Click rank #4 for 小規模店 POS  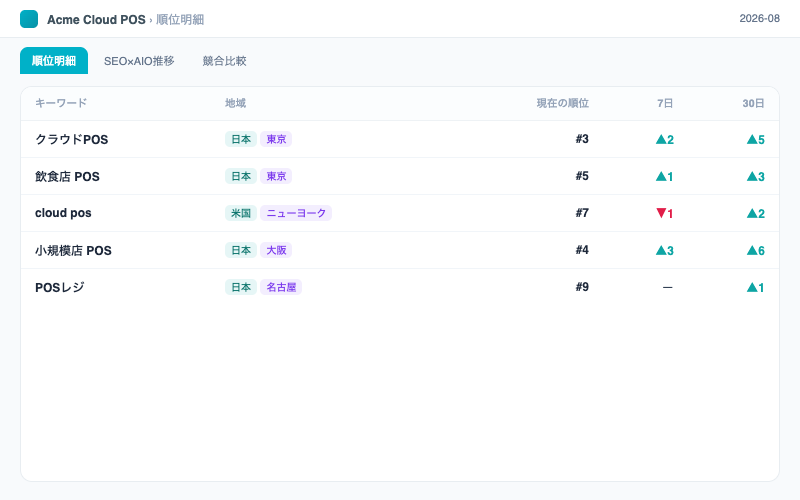click(x=582, y=250)
